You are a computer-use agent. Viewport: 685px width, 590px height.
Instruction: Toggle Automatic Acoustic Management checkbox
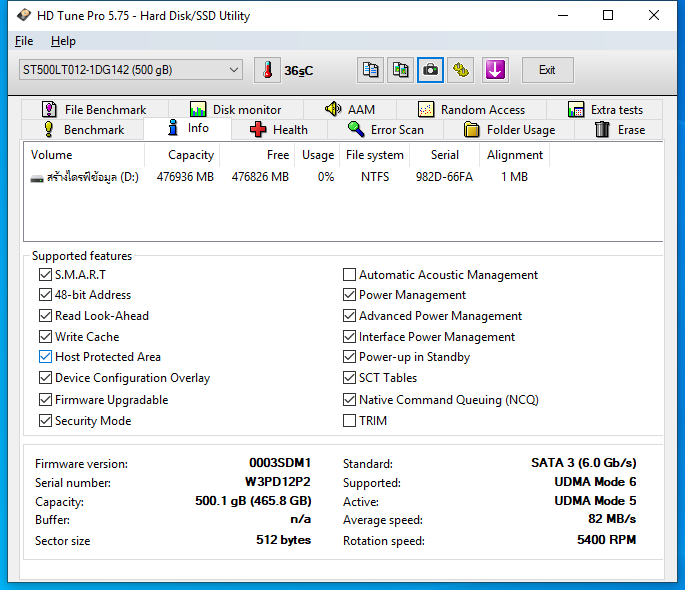tap(350, 275)
